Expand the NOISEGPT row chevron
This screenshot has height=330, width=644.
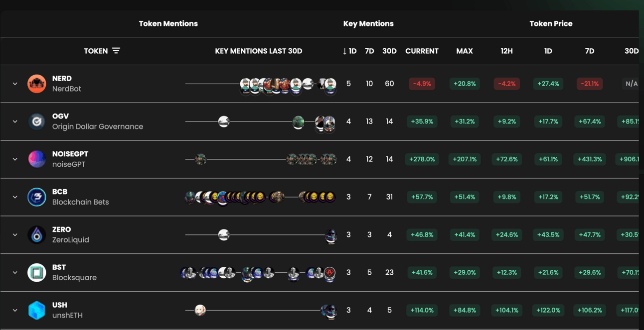point(15,159)
